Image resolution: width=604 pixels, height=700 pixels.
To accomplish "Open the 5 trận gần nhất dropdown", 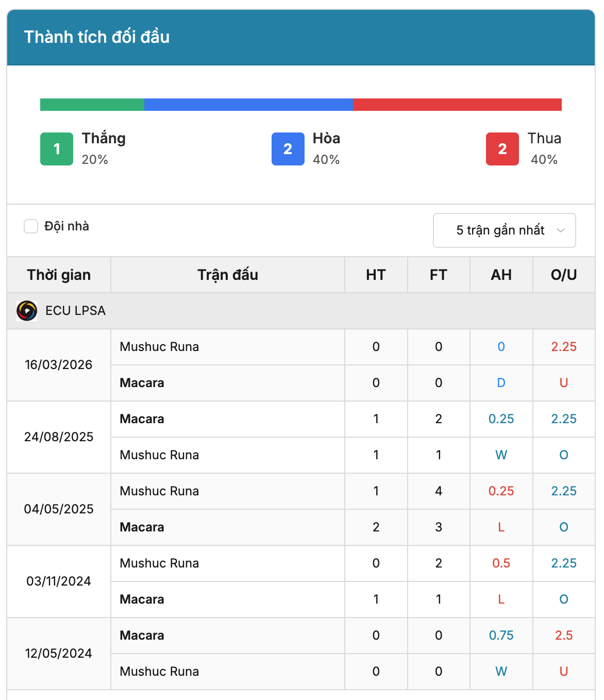I will 505,230.
